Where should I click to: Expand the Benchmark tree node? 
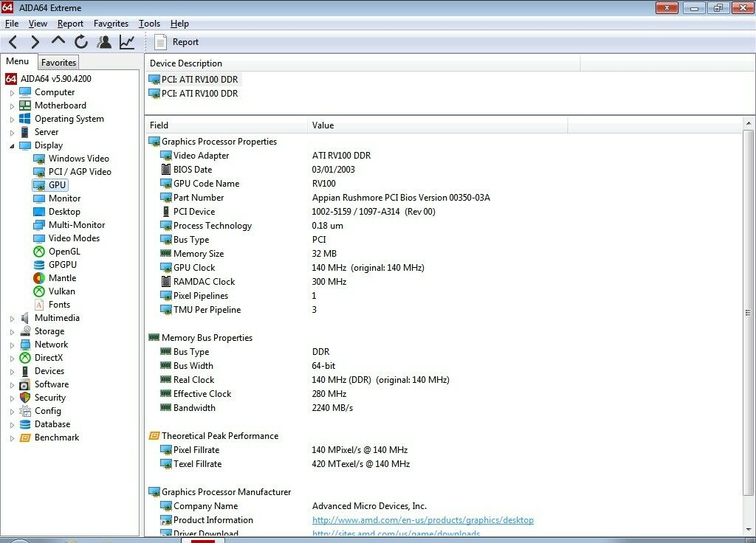click(12, 437)
